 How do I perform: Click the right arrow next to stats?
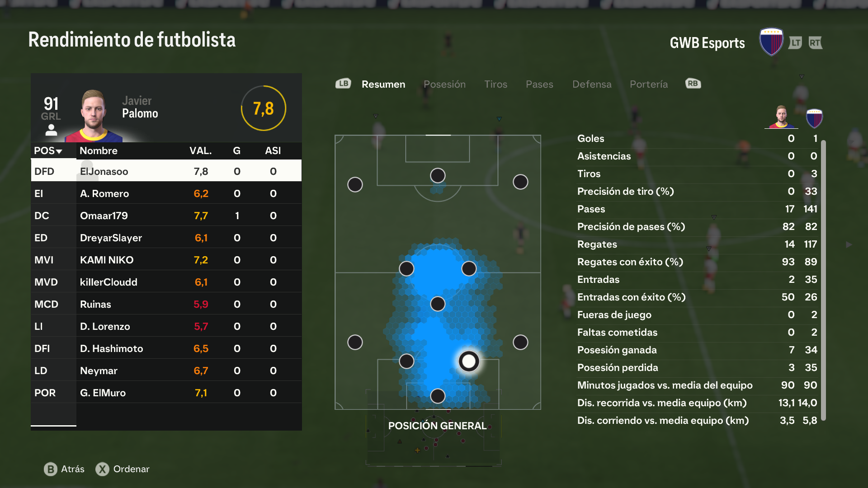(849, 244)
